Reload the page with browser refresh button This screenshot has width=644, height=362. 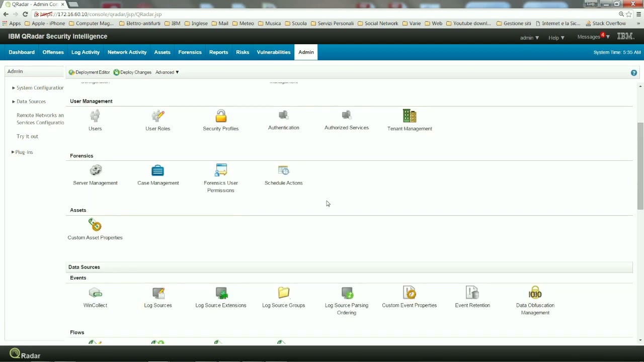25,14
